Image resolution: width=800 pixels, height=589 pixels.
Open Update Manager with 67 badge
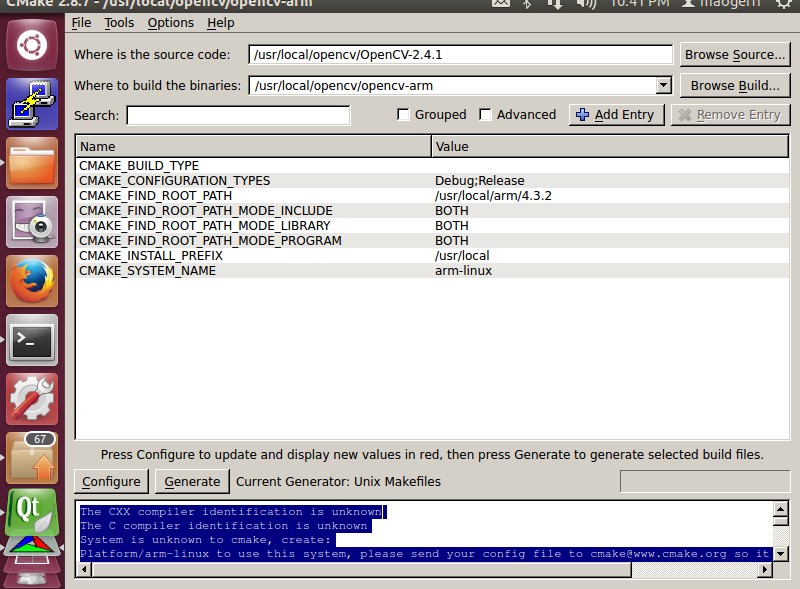click(x=32, y=458)
